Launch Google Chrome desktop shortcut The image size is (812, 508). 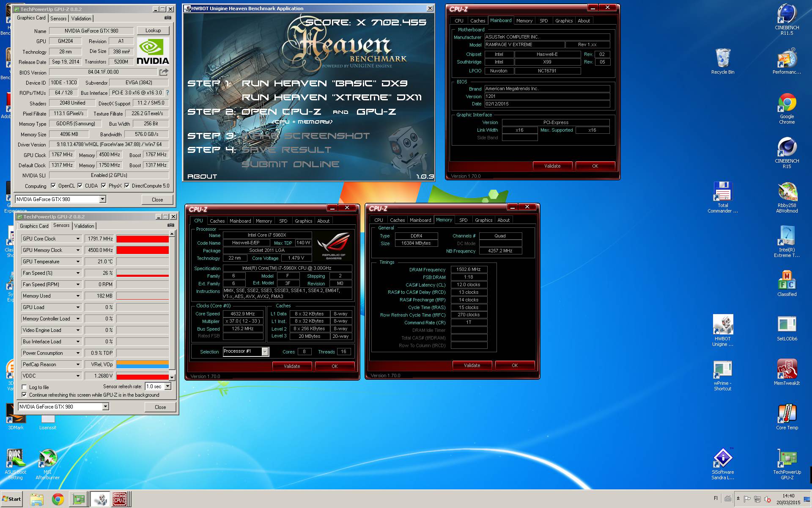coord(787,109)
